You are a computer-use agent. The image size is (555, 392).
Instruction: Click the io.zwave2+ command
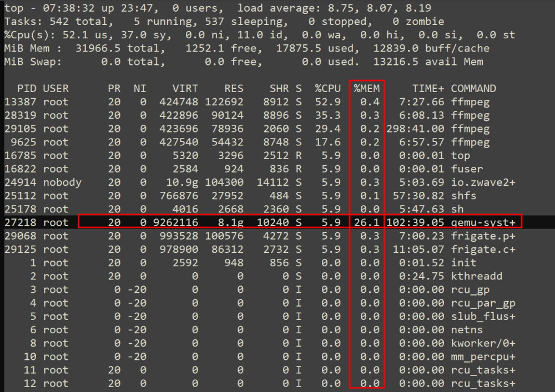click(x=483, y=182)
